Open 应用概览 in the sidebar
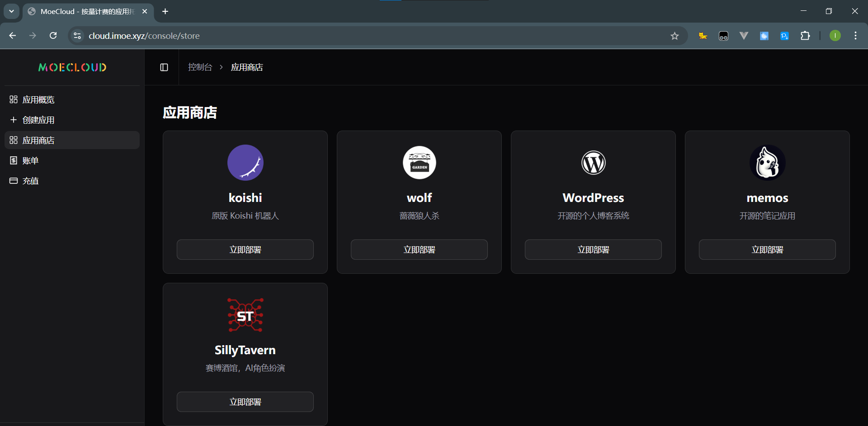The width and height of the screenshot is (868, 426). pos(72,99)
